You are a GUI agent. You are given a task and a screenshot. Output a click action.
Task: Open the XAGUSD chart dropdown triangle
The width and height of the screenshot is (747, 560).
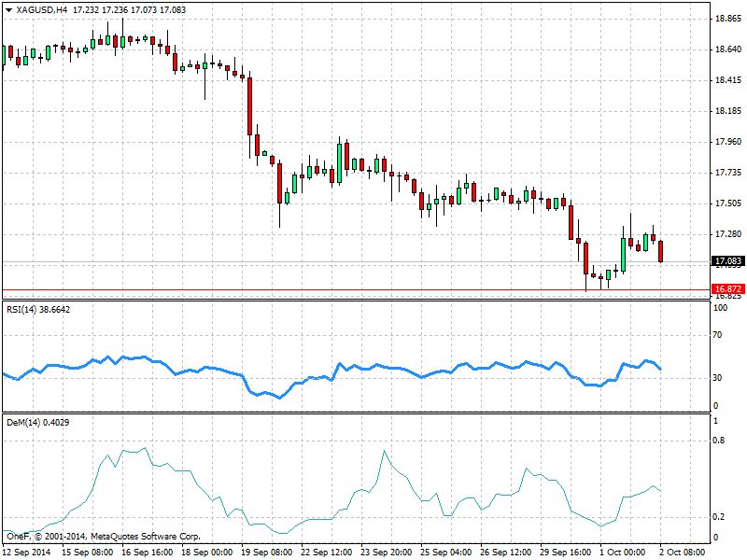[8, 10]
